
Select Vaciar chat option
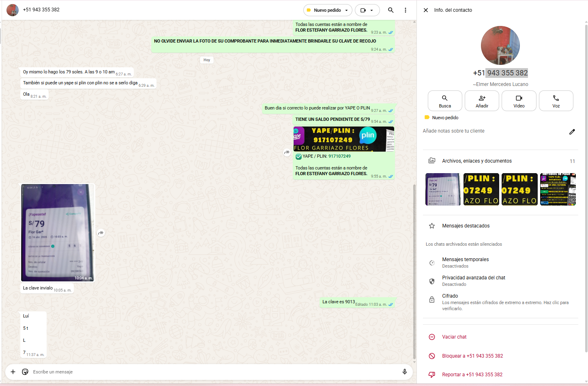pos(454,337)
